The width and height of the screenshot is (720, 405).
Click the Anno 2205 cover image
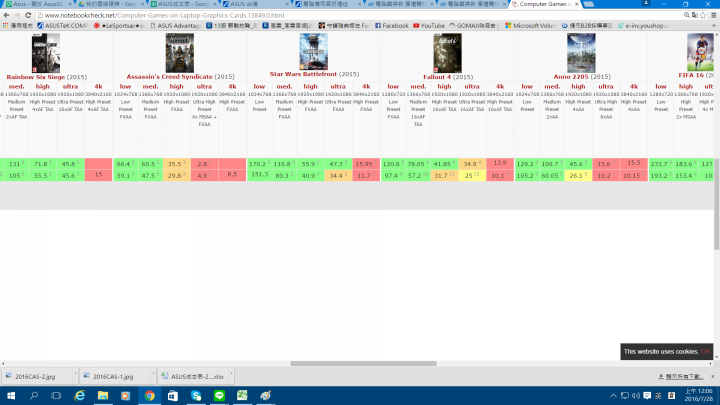581,53
